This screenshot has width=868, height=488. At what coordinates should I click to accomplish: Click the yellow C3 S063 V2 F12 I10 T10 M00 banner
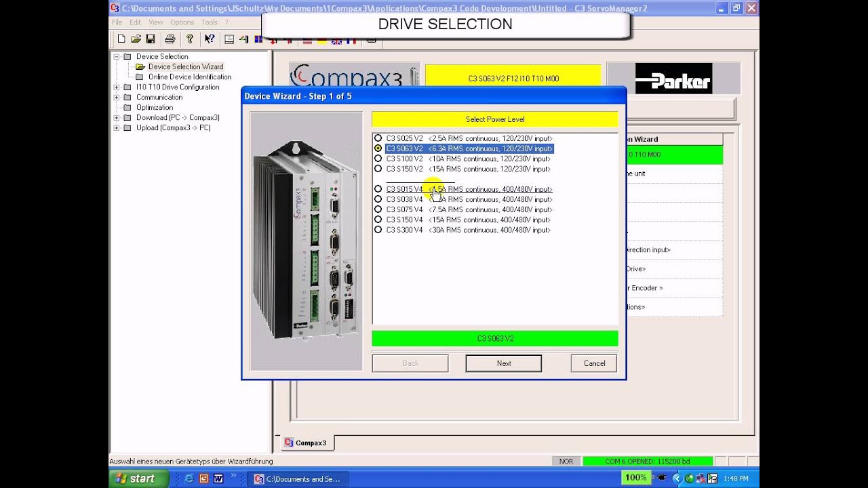pos(513,79)
